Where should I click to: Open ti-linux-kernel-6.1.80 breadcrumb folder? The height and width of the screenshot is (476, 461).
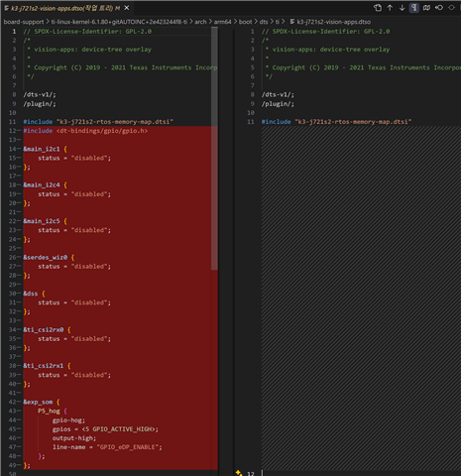119,22
